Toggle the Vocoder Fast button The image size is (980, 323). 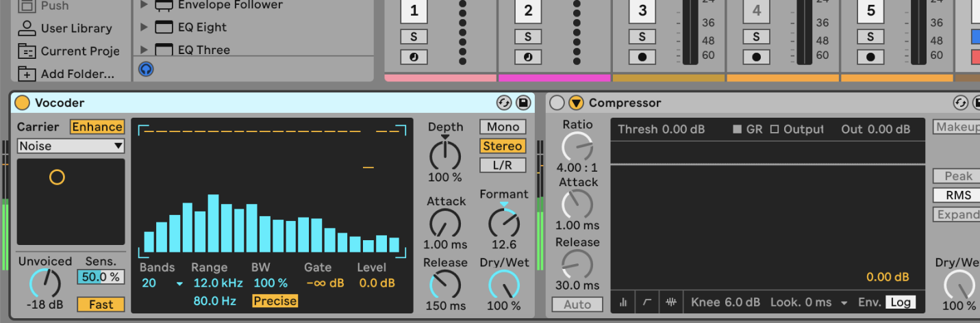coord(101,305)
